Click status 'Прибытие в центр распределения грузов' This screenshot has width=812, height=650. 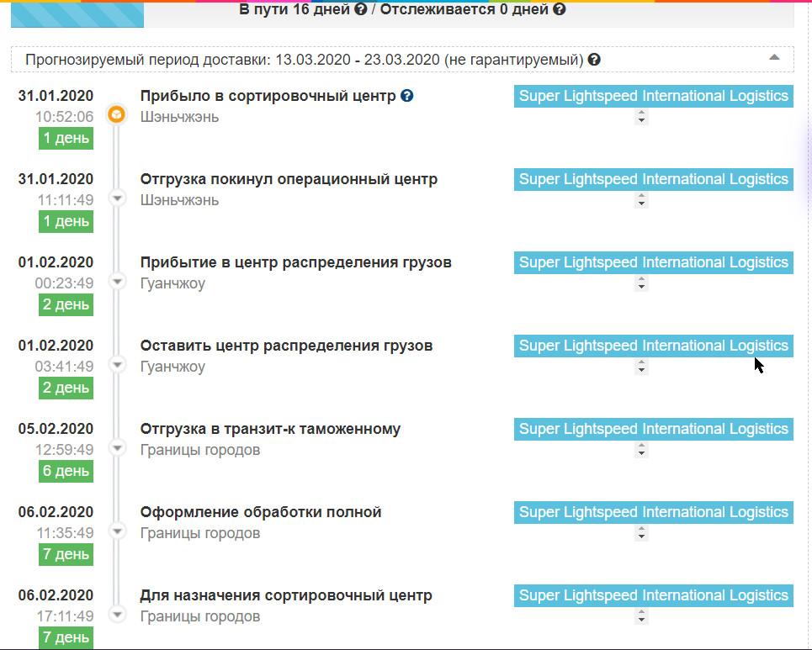(295, 263)
